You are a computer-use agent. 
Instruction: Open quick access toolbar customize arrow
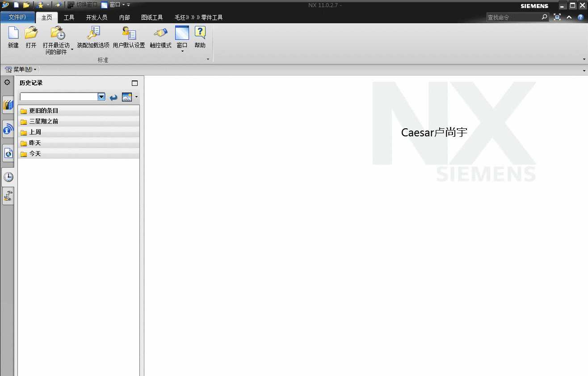click(x=129, y=5)
